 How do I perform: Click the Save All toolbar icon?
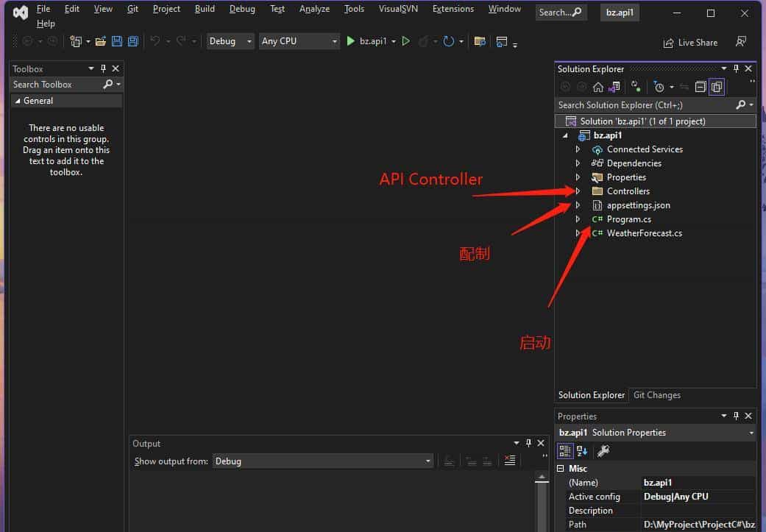(133, 41)
